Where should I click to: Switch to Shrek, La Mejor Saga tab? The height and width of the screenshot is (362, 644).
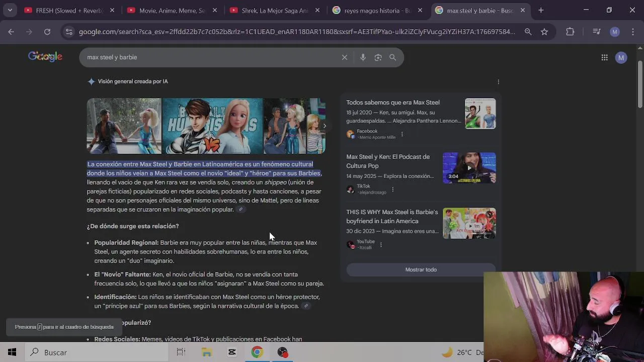point(275,10)
